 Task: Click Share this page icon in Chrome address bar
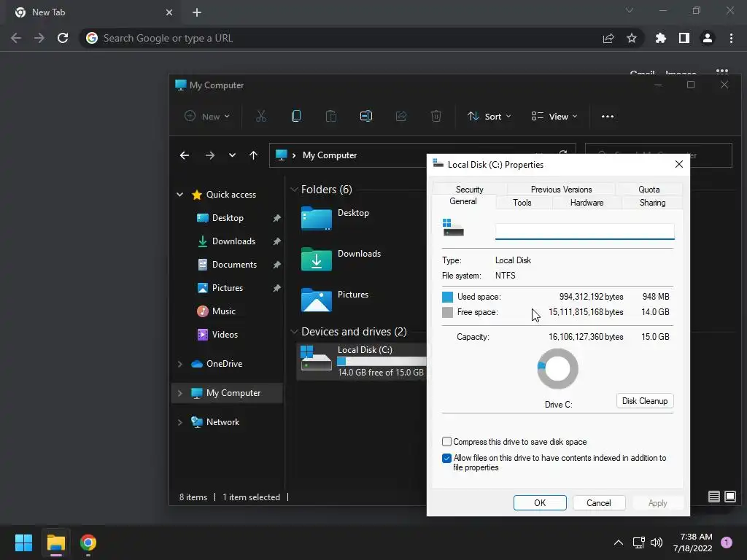pyautogui.click(x=608, y=38)
